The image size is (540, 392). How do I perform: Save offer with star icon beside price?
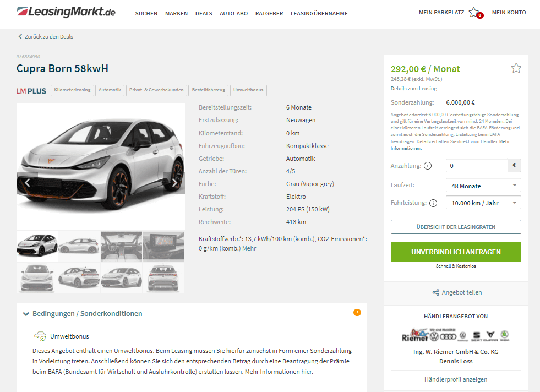pyautogui.click(x=516, y=68)
